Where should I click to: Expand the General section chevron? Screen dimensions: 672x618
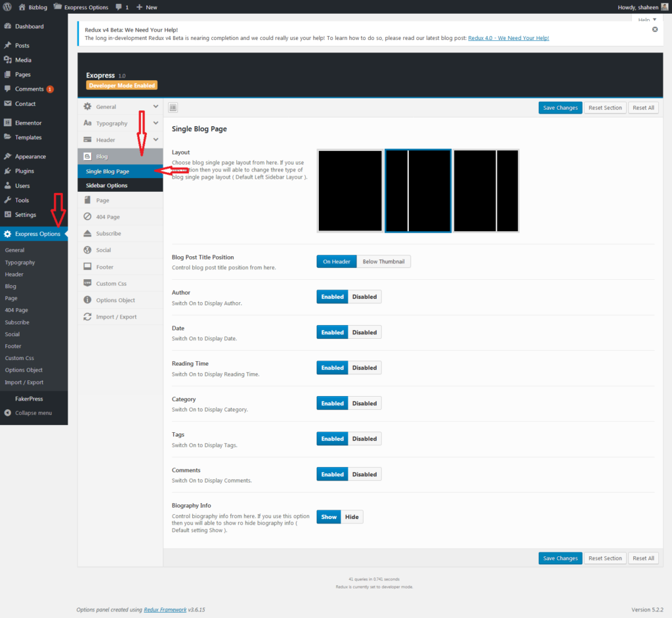[x=156, y=106]
